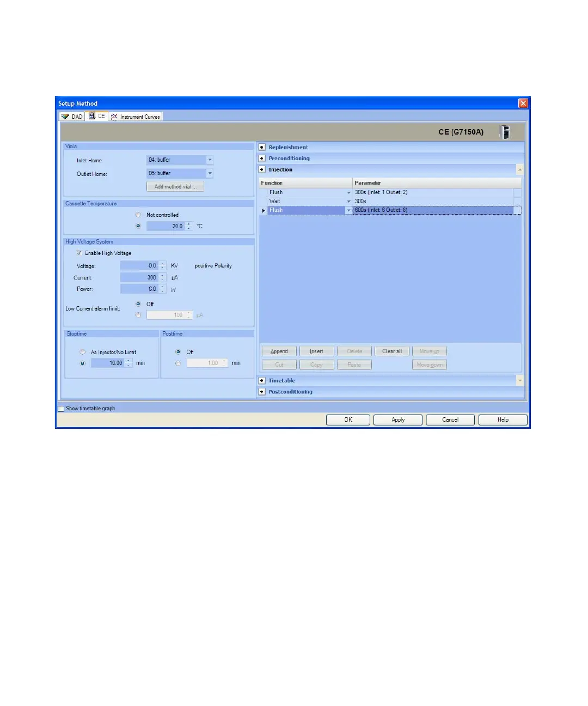Viewport: 588px width, 706px height.
Task: Open function dropdown for selected Flush row
Action: pyautogui.click(x=349, y=210)
